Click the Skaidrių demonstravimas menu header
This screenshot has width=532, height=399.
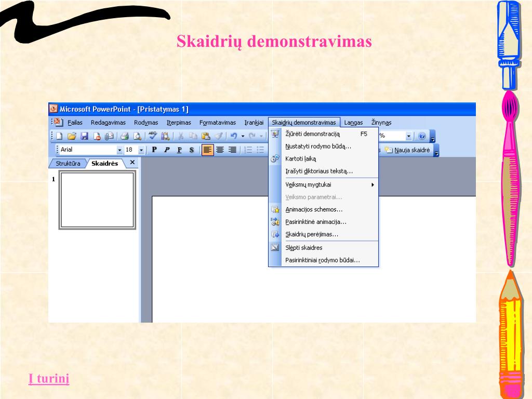(x=303, y=123)
